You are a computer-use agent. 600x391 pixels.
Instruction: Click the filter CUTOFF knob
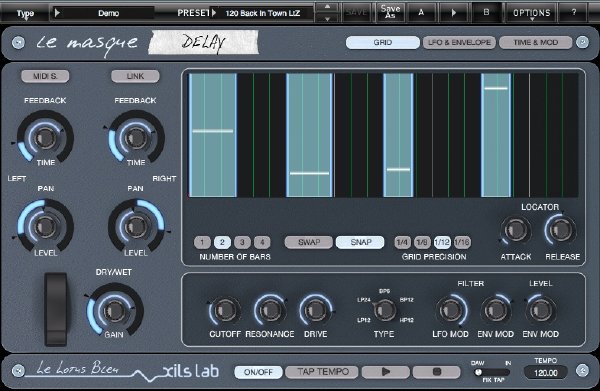click(225, 310)
